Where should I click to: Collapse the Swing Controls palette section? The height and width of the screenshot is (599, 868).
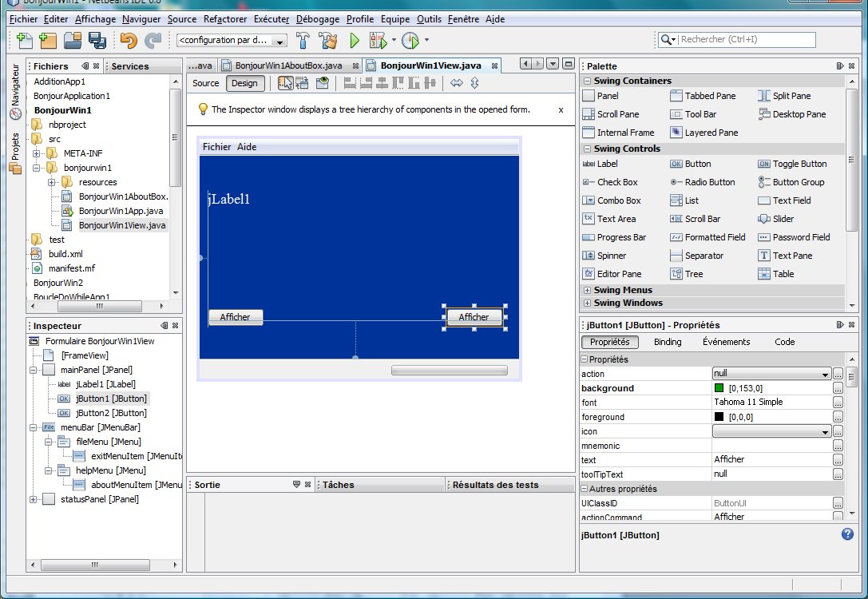588,149
